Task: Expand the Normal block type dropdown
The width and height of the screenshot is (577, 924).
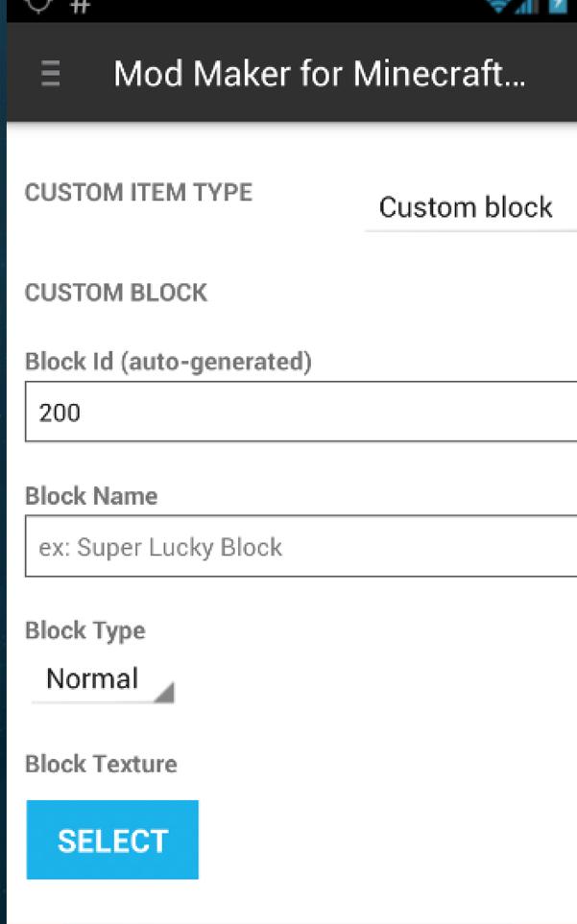Action: coord(102,679)
